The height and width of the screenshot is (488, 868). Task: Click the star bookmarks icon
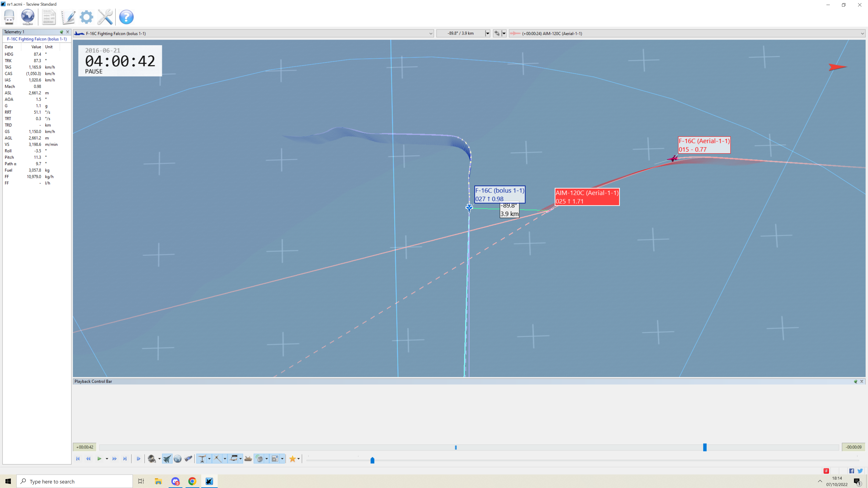[292, 459]
